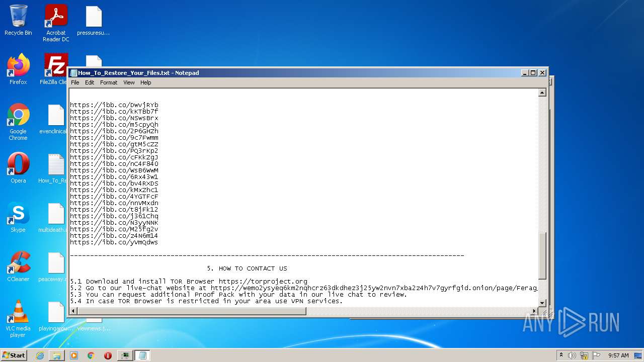Screen dimensions: 644x362
Task: Open the Edit menu in Notepad
Action: point(90,82)
